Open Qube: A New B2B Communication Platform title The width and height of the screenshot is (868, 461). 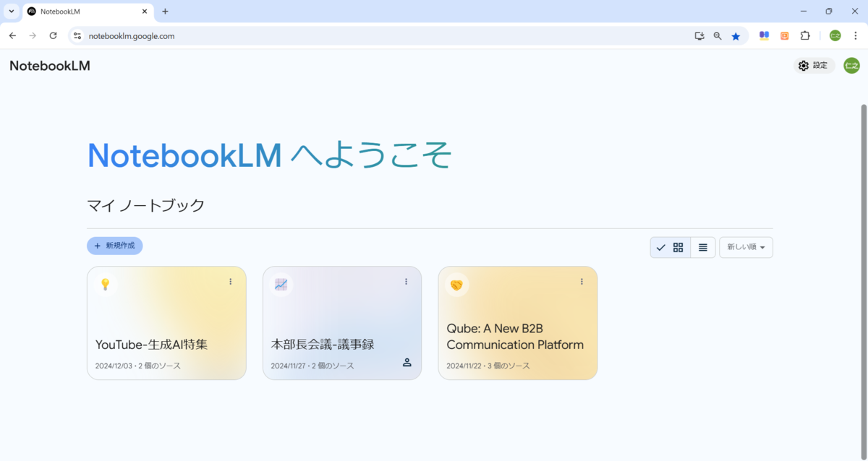click(515, 337)
